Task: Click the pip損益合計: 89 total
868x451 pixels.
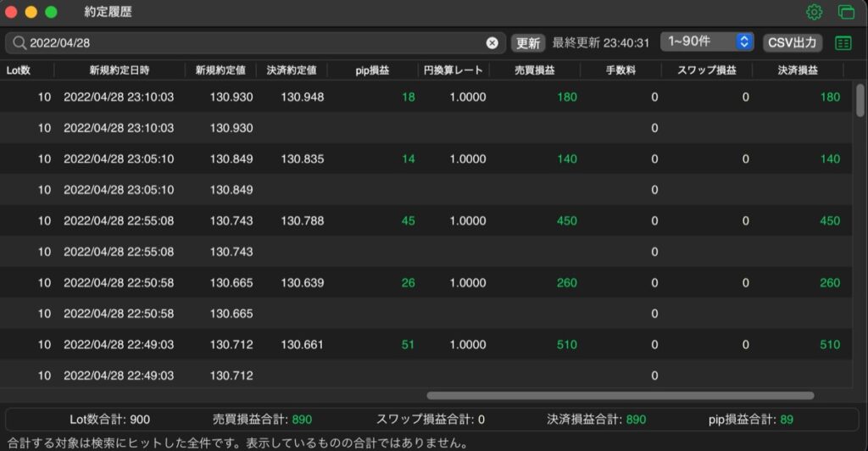Action: [x=751, y=420]
